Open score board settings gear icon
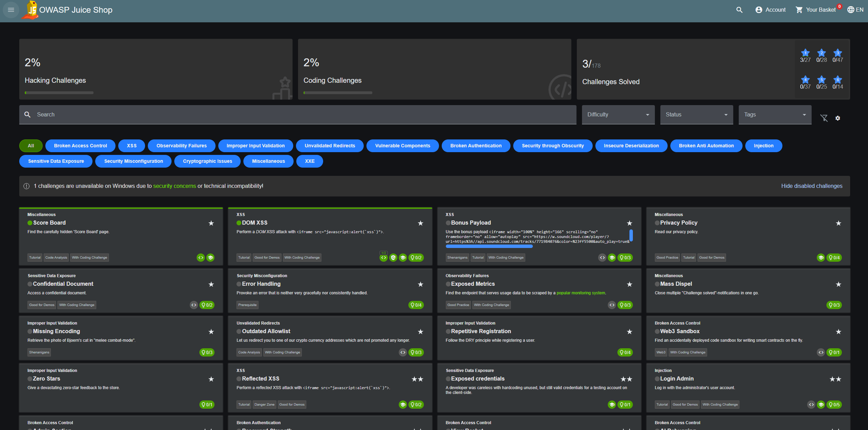 838,118
